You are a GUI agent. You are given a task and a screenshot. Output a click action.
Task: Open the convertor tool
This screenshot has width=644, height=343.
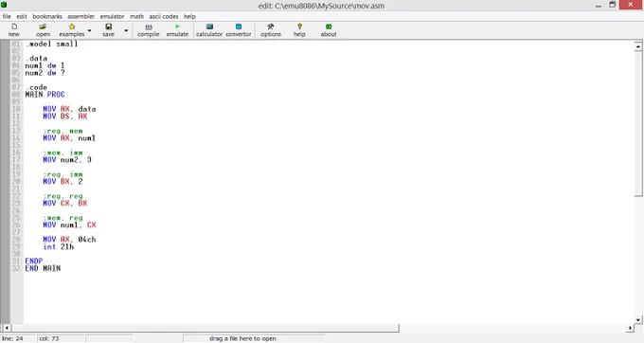tap(239, 30)
